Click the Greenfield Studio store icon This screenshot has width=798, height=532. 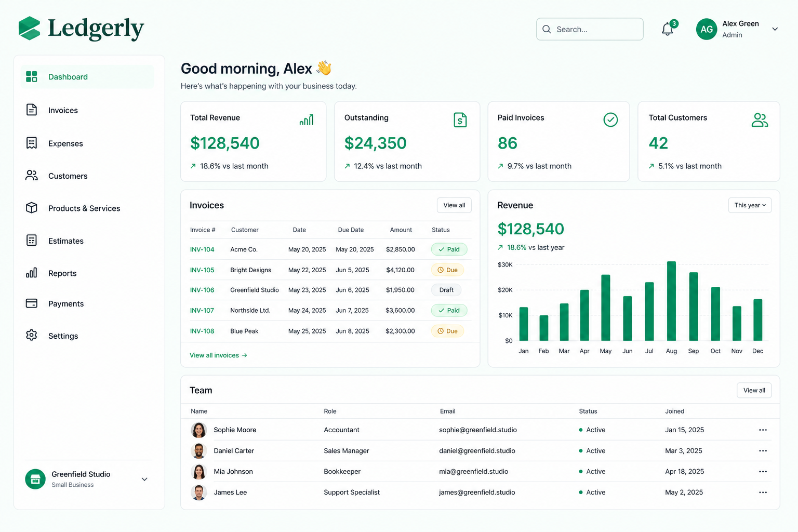tap(35, 479)
